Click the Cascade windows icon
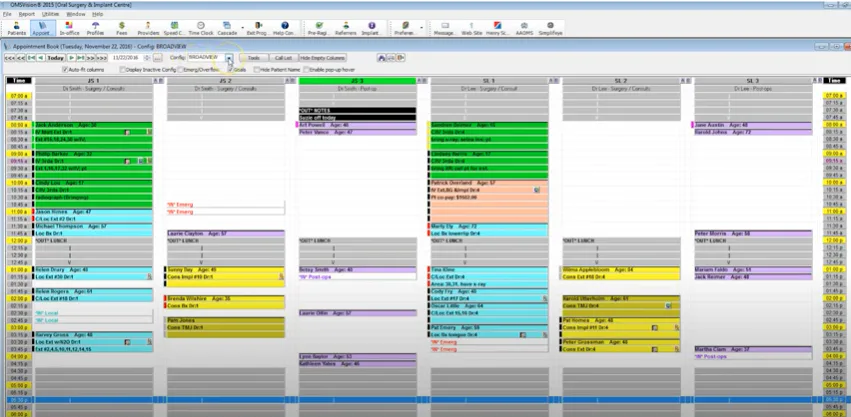The image size is (851, 417). 227,28
